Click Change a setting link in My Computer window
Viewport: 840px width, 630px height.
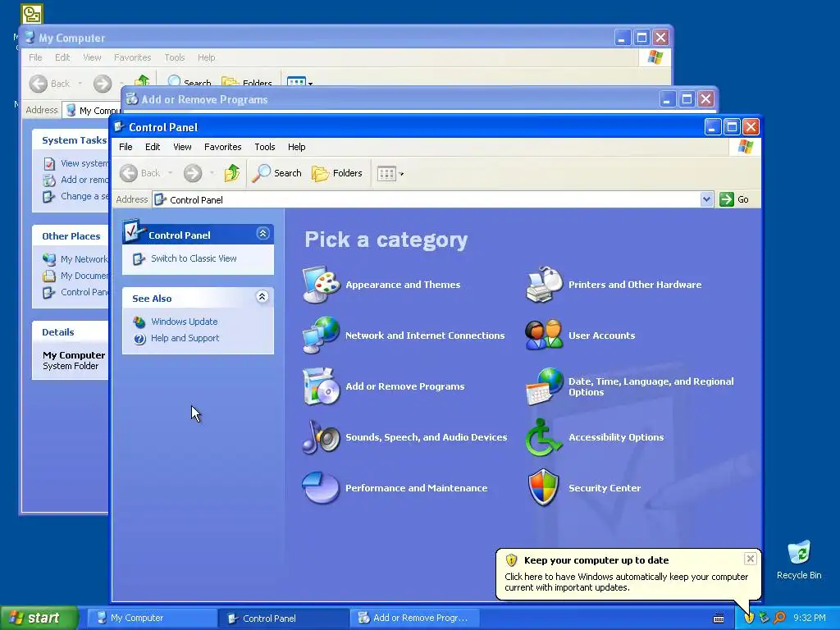point(84,196)
